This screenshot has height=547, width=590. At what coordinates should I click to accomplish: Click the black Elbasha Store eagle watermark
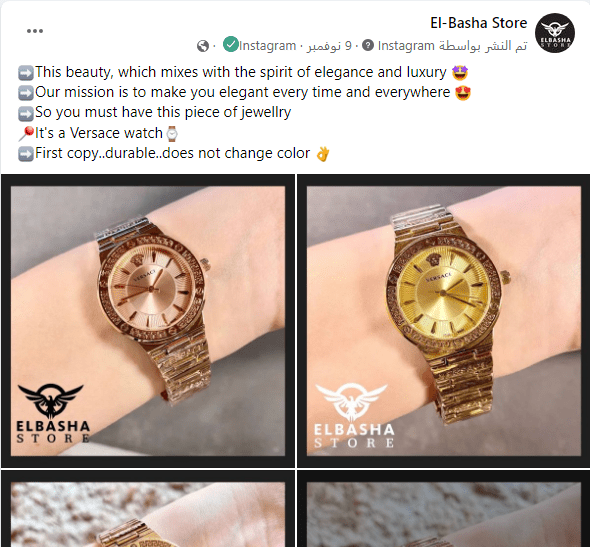(53, 413)
